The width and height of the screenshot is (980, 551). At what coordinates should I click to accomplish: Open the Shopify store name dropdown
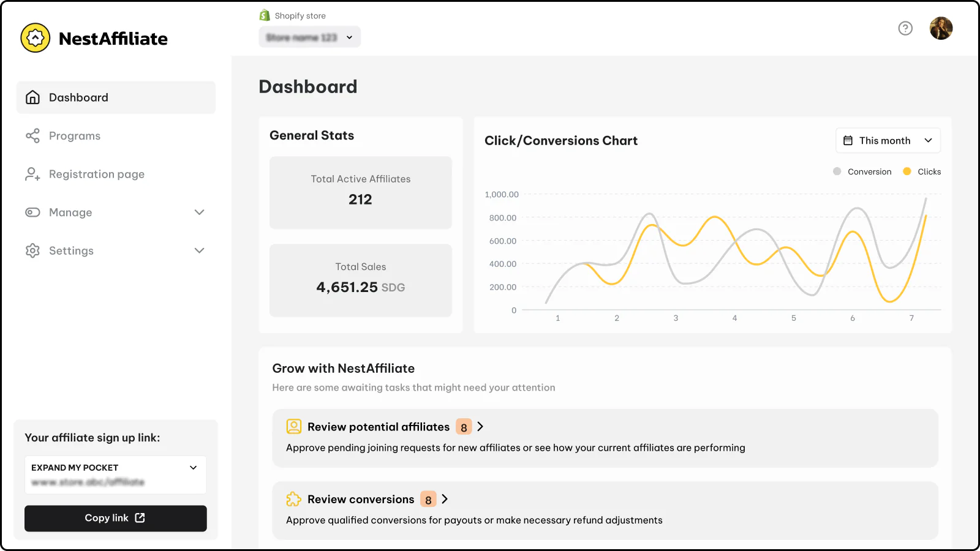(310, 37)
